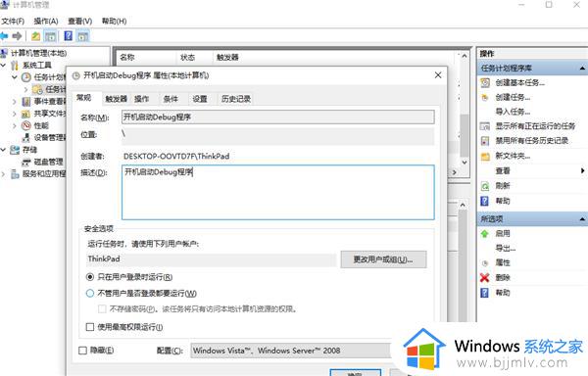Click 创建任务 action icon

coord(485,97)
